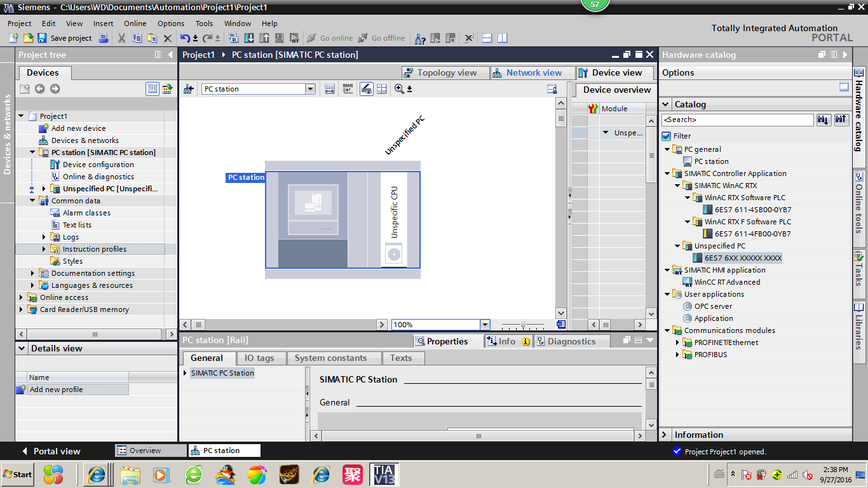The height and width of the screenshot is (488, 868).
Task: Compile using the toolbar compile icon
Action: [233, 38]
